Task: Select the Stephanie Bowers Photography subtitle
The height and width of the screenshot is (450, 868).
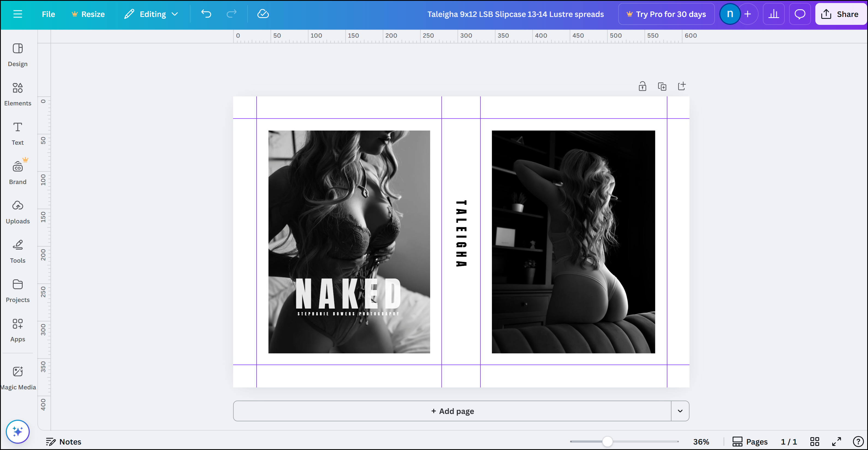Action: (x=348, y=314)
